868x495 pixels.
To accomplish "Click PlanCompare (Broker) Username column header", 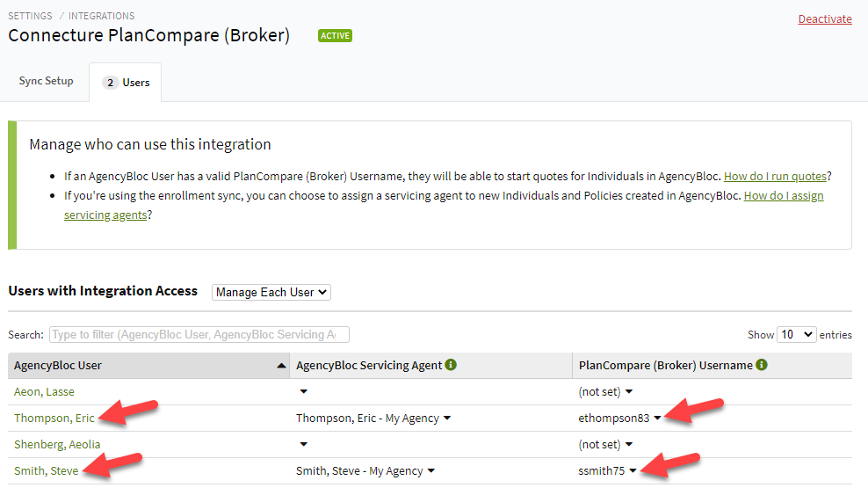I will coord(712,366).
